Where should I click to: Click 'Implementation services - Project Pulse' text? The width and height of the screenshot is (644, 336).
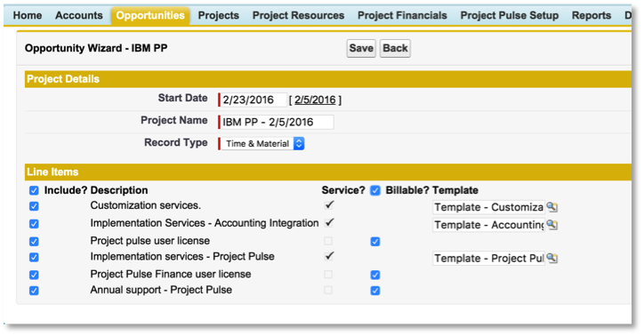(182, 256)
